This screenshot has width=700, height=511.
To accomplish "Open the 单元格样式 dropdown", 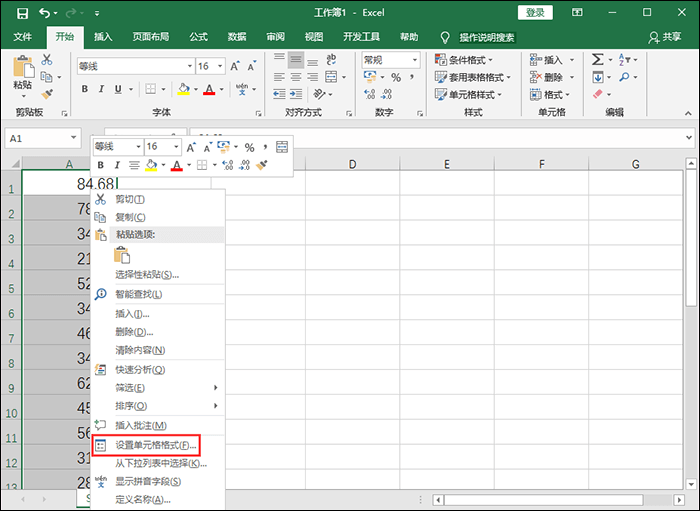I will 468,95.
